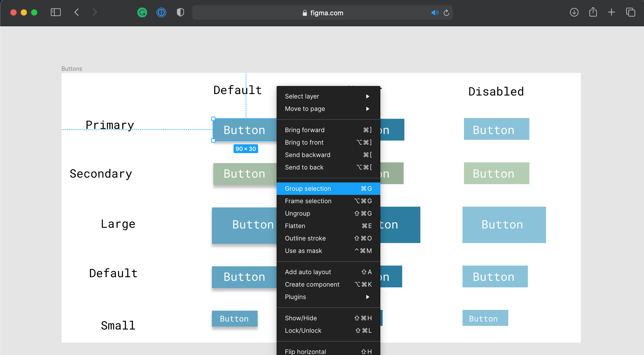Toggle Lock/Unlock on selected layer
The width and height of the screenshot is (644, 355).
[303, 331]
